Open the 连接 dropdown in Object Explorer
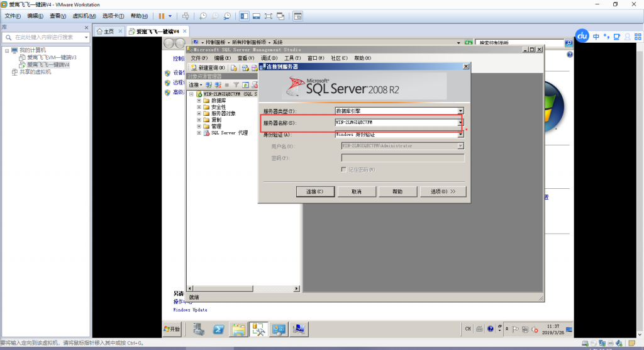 (x=195, y=85)
